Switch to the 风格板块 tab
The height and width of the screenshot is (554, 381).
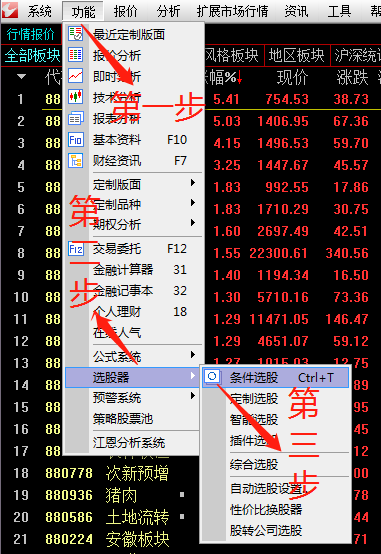[233, 55]
